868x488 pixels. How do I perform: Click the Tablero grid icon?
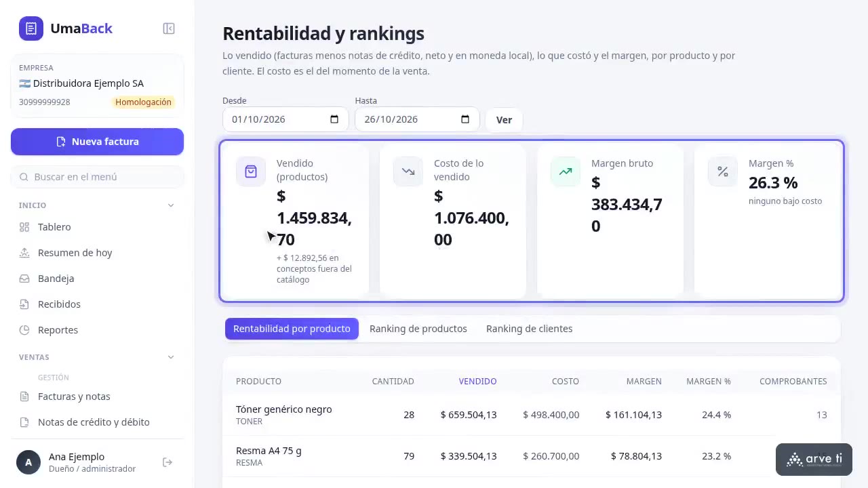click(x=24, y=227)
